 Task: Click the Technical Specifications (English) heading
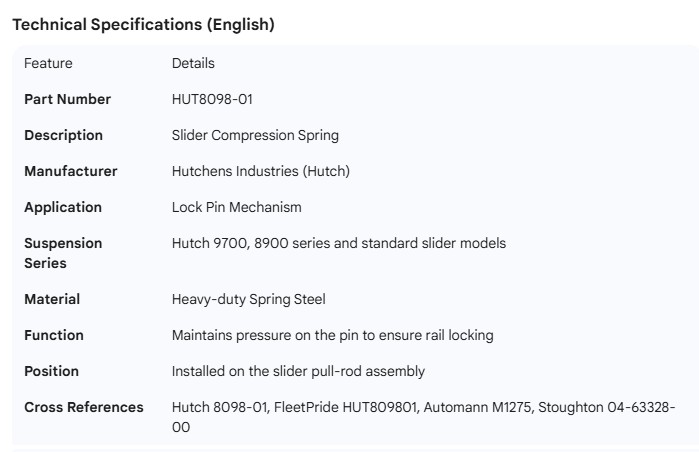143,25
